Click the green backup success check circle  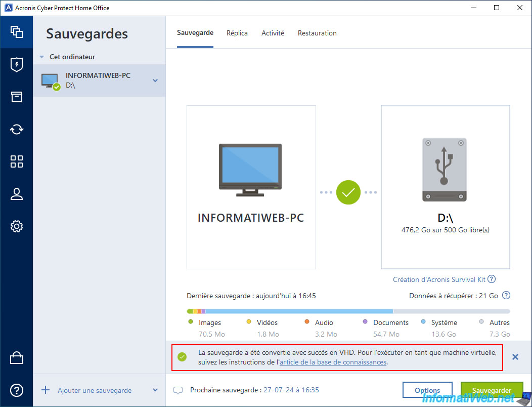click(x=348, y=192)
